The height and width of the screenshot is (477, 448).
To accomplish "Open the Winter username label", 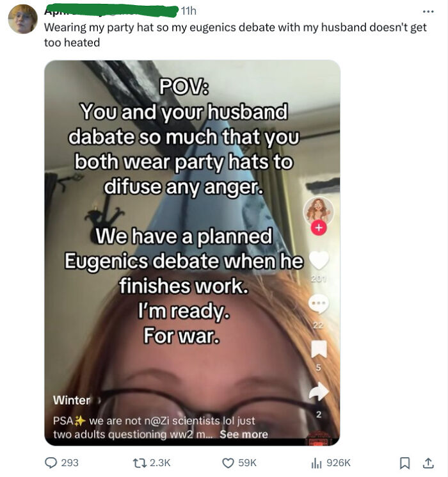I will pos(72,400).
